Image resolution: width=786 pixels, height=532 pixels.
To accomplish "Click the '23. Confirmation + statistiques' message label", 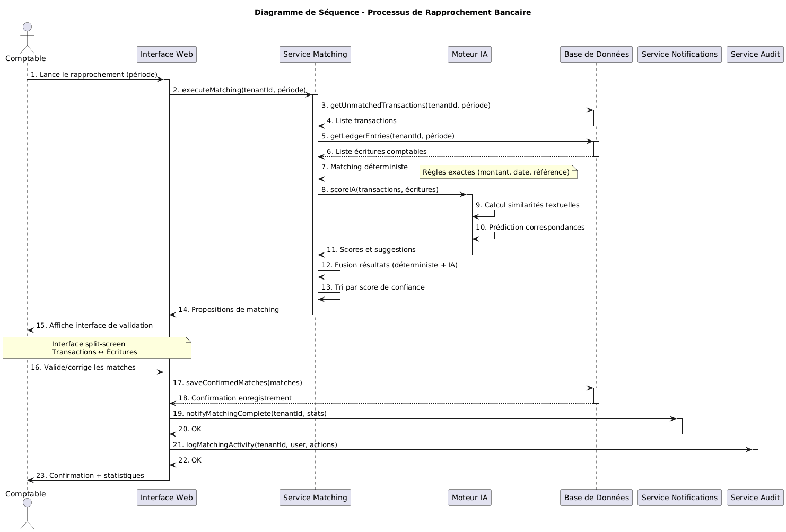I will (90, 475).
